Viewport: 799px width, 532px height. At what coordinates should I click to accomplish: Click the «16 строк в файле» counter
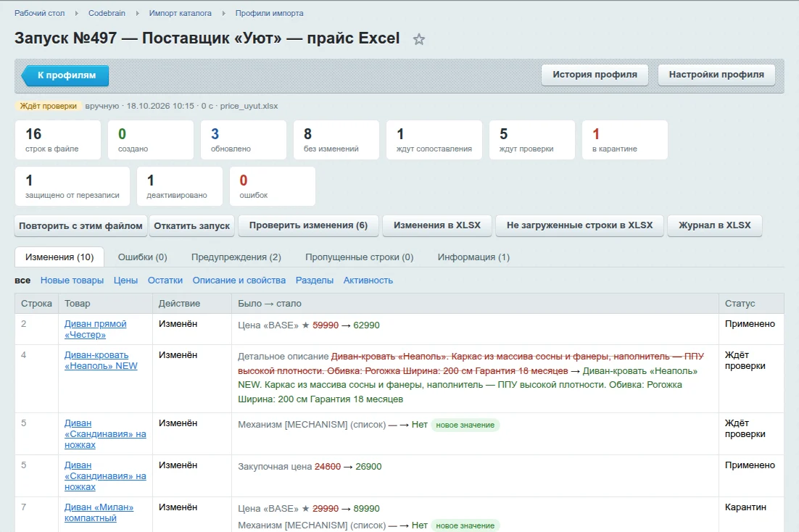(x=58, y=140)
